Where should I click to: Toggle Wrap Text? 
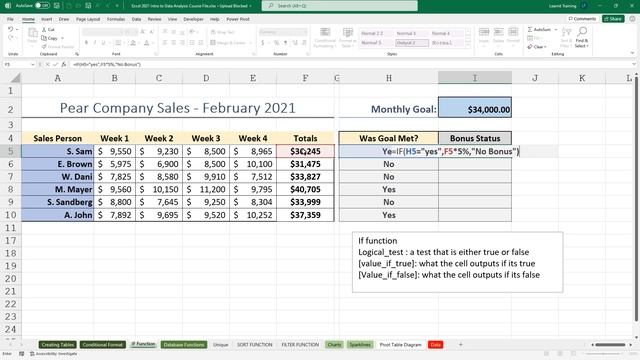click(x=222, y=32)
